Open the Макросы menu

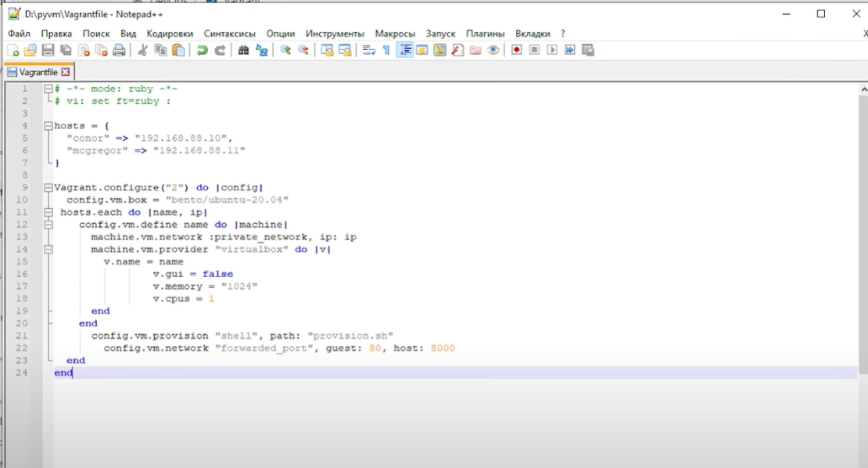click(x=395, y=34)
